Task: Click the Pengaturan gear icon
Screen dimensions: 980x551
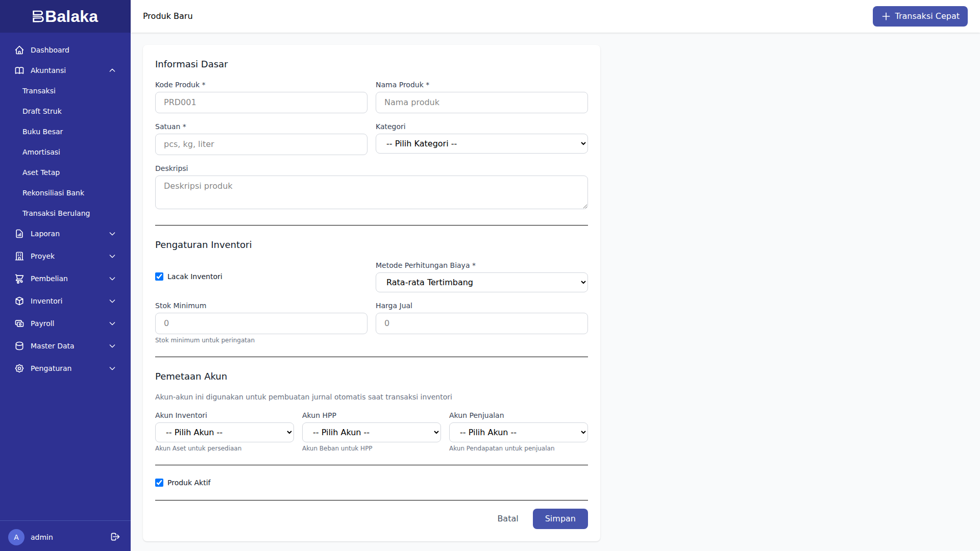Action: click(19, 368)
